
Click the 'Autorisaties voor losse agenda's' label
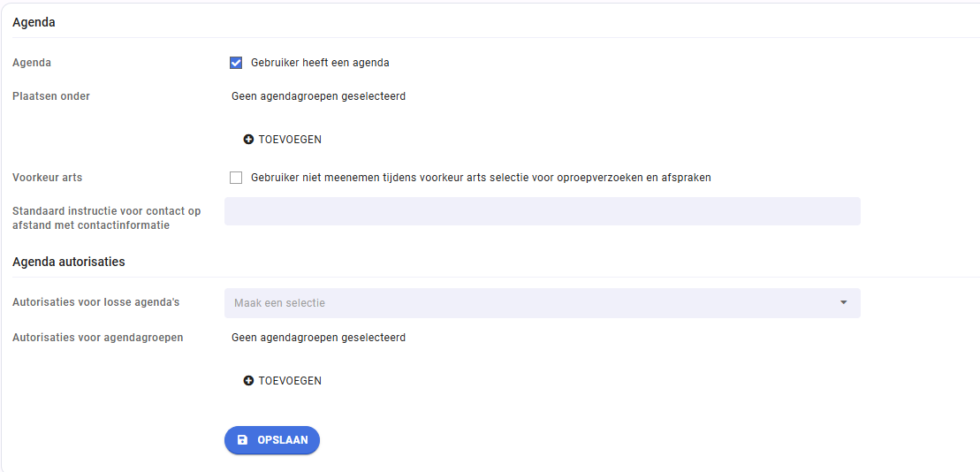pos(96,302)
